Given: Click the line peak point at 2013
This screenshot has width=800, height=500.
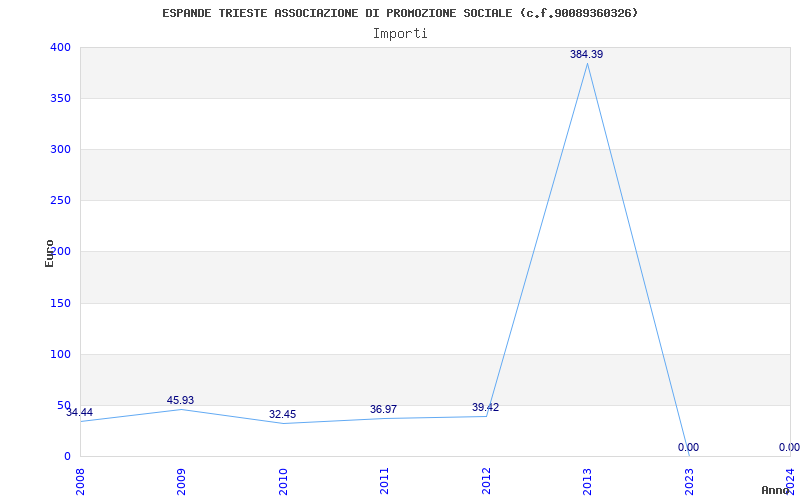Looking at the screenshot, I should tap(587, 64).
